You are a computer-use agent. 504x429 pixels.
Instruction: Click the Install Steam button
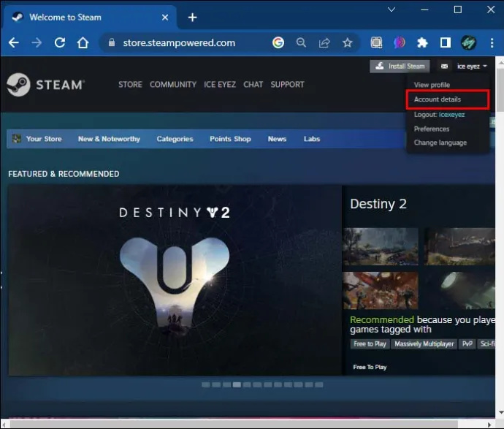(x=400, y=67)
